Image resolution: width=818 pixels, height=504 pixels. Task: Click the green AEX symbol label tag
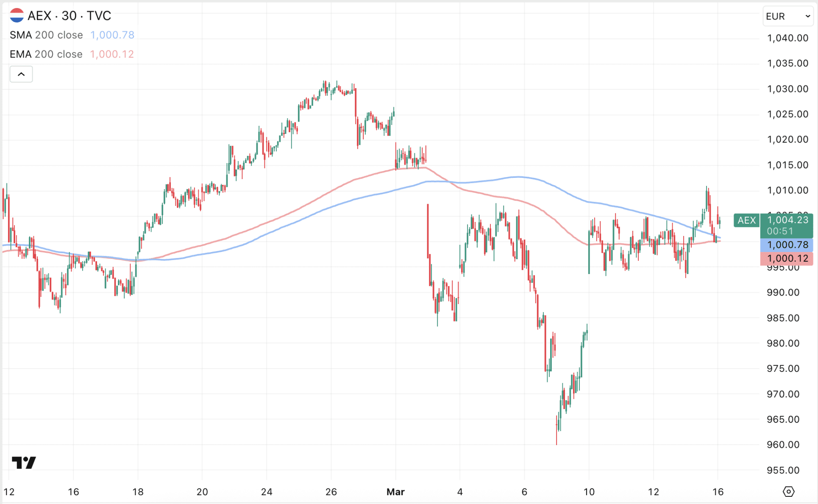746,220
